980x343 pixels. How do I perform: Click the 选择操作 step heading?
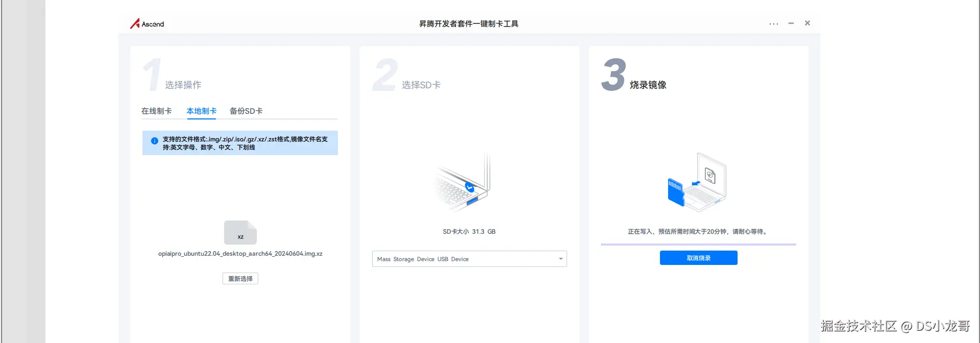[x=183, y=85]
